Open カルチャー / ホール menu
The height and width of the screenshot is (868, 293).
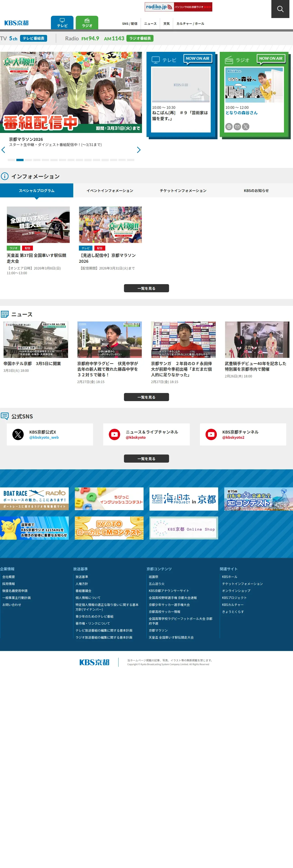pos(190,24)
